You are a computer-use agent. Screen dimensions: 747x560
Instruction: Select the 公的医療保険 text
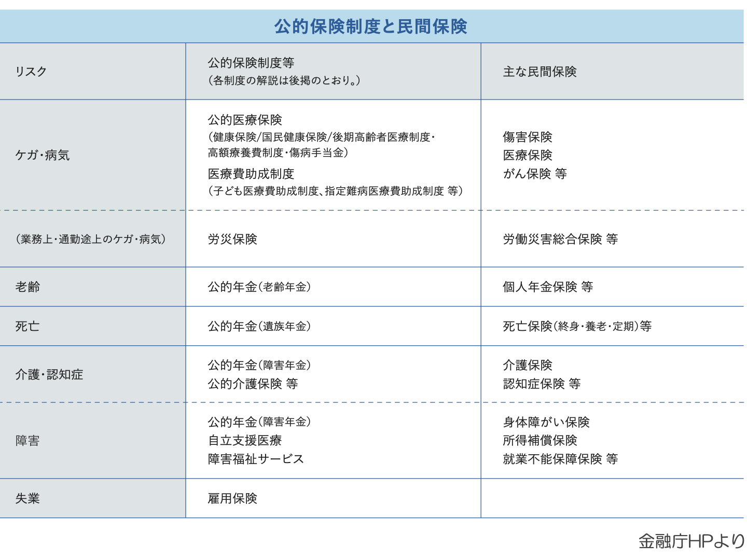245,120
